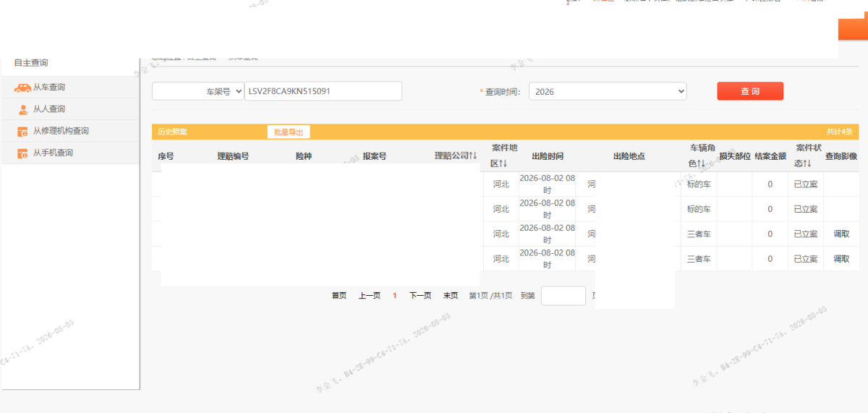This screenshot has width=868, height=413.
Task: Sort by 案件状态 using its arrows
Action: click(808, 164)
